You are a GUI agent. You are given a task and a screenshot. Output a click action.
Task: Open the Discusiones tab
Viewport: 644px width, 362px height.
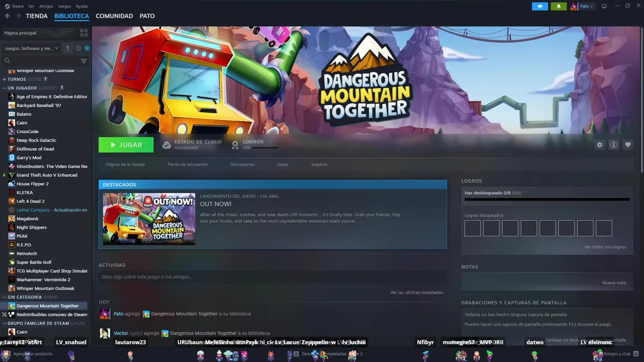[243, 164]
